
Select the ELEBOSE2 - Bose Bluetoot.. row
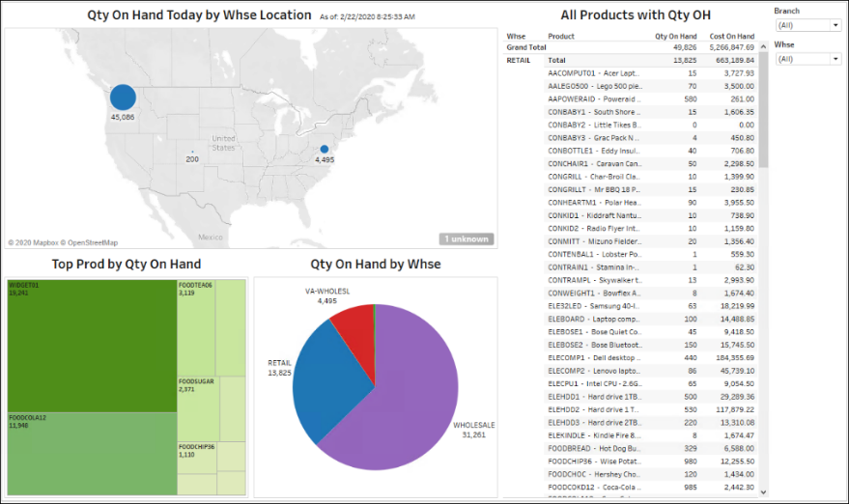tap(651, 345)
